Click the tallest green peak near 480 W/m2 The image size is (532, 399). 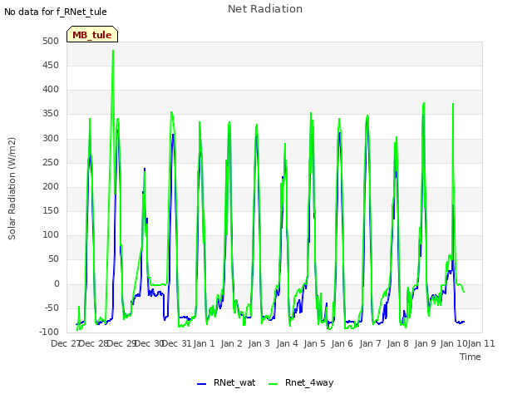(113, 51)
